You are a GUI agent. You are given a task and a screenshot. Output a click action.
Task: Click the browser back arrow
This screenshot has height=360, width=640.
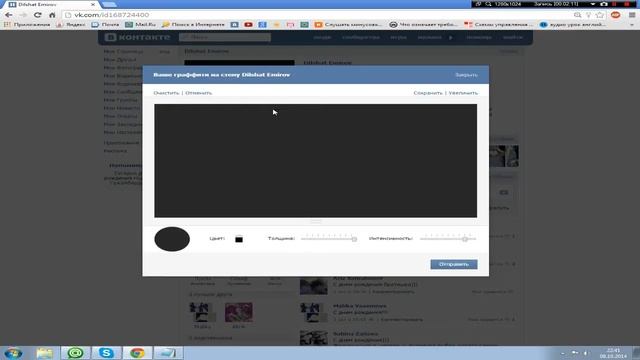(9, 15)
